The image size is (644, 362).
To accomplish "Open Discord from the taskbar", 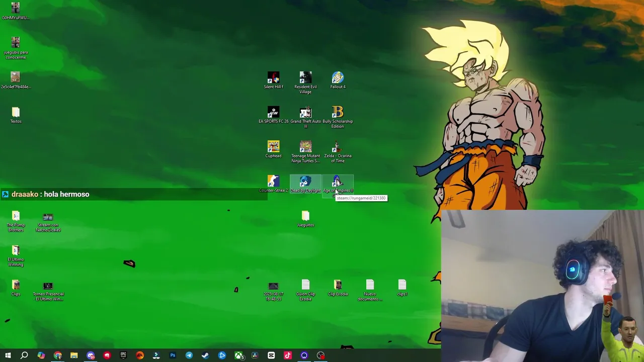I will (x=91, y=355).
